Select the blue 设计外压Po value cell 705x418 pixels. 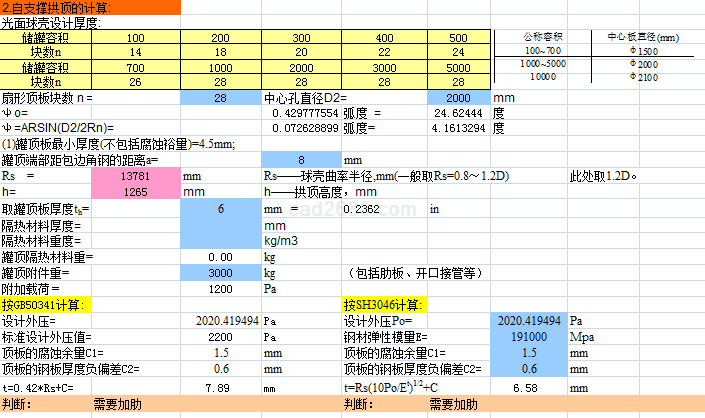[528, 321]
